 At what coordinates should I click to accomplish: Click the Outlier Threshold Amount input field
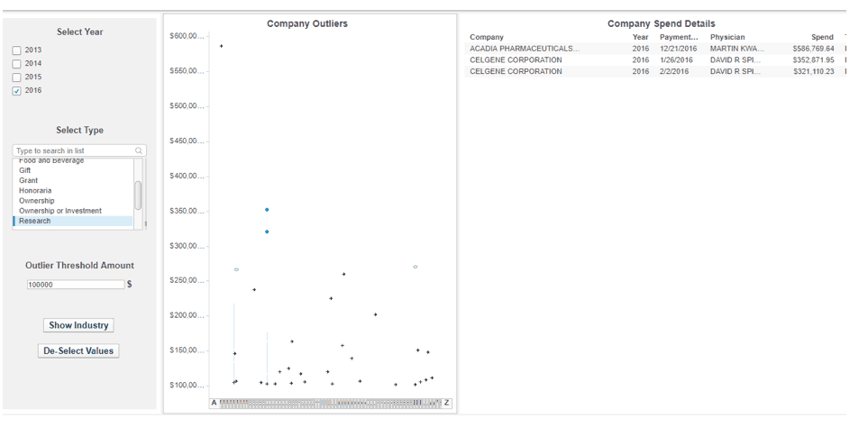click(x=76, y=285)
